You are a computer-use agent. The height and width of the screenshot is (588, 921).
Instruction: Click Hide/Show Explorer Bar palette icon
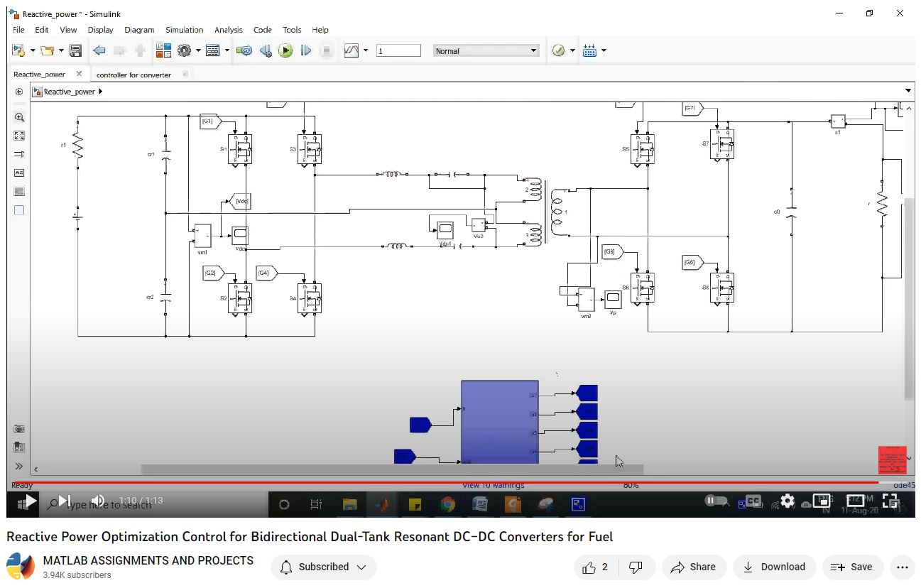click(x=19, y=92)
